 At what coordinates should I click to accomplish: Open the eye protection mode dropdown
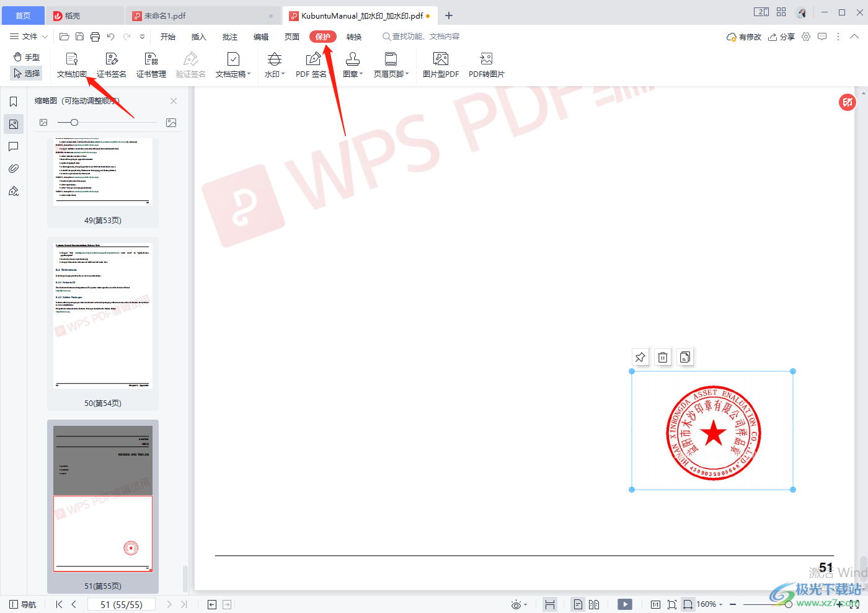click(x=519, y=604)
